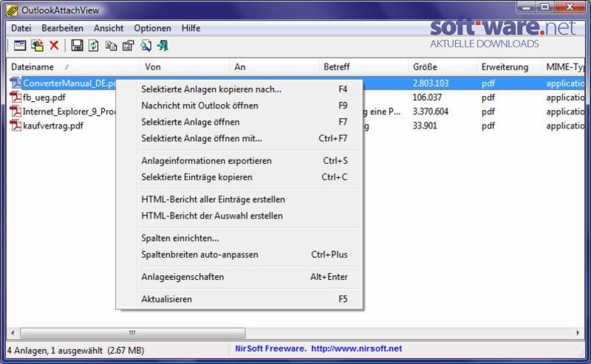This screenshot has height=364, width=591.
Task: Choose HTML-Bericht aller Einträge erstellen
Action: coord(239,199)
